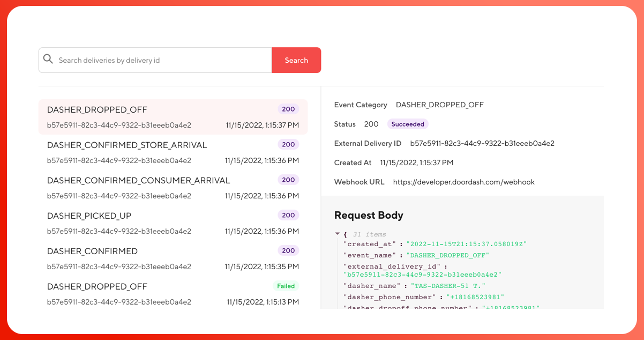
Task: Open the DASHER_CONFIRMED event title
Action: coord(92,252)
